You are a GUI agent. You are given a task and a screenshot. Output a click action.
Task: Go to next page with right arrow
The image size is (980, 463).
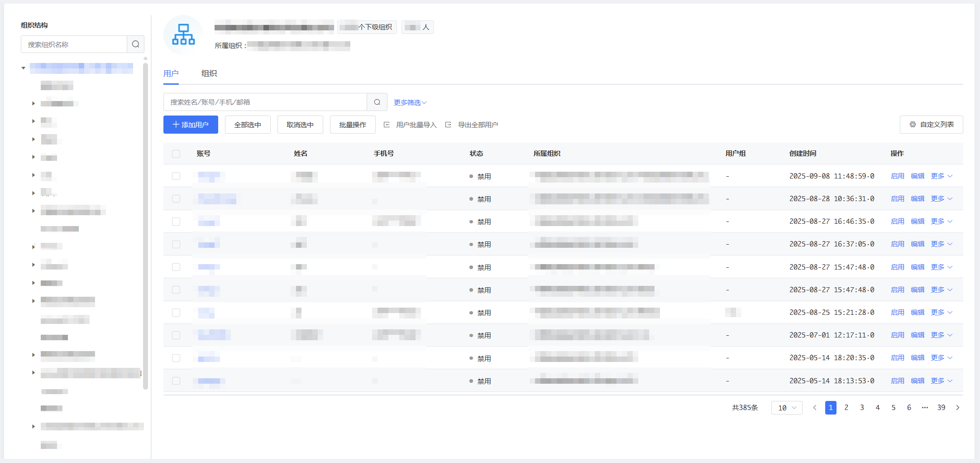[957, 408]
